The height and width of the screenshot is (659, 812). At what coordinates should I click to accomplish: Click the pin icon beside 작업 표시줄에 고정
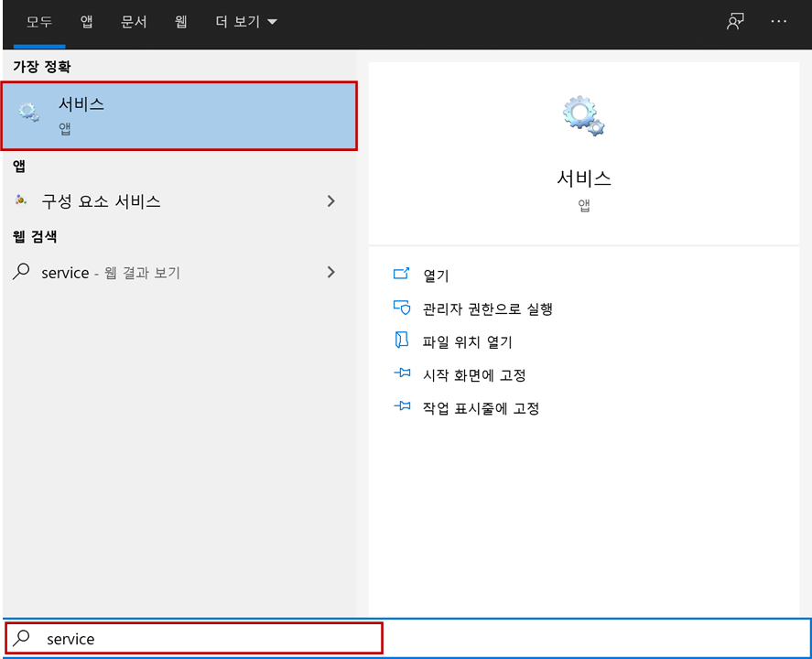402,405
